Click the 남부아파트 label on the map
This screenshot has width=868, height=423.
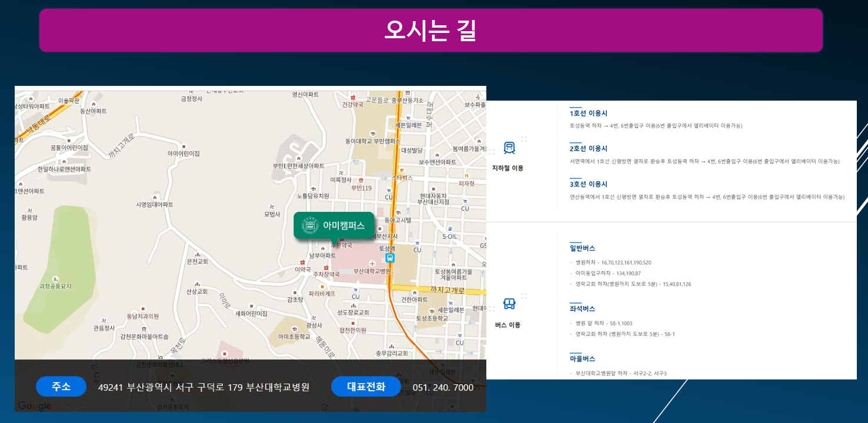[x=323, y=256]
